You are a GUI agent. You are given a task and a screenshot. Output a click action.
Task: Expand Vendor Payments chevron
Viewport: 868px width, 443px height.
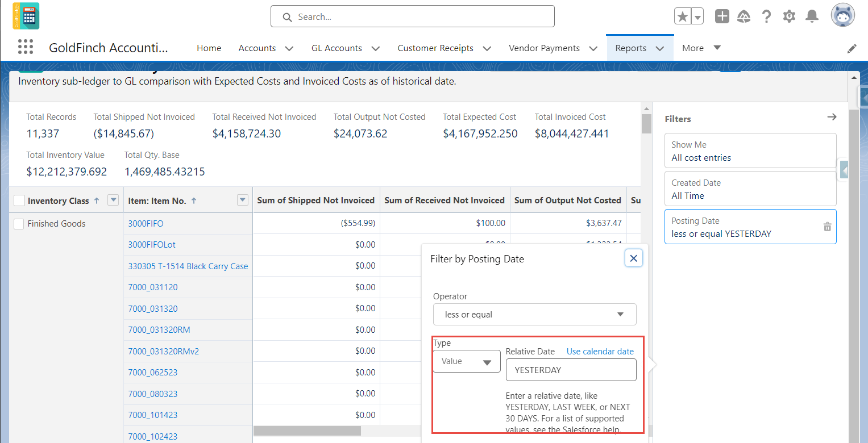coord(593,49)
